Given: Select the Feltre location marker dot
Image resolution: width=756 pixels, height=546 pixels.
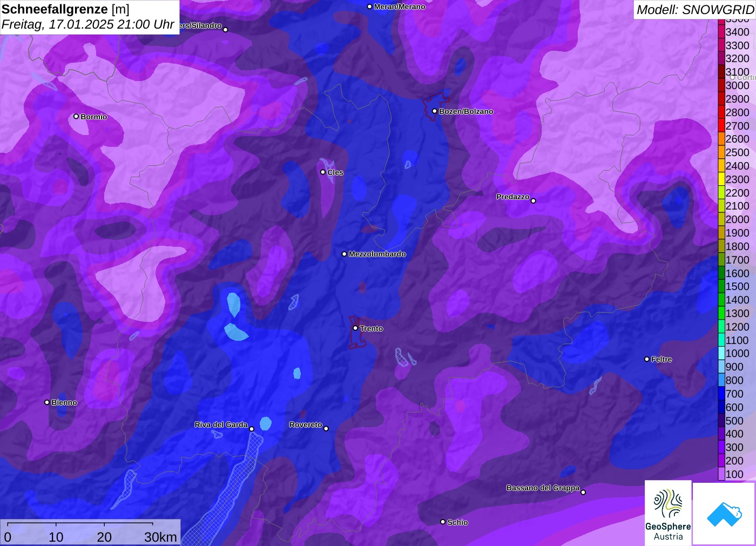Looking at the screenshot, I should (x=647, y=359).
